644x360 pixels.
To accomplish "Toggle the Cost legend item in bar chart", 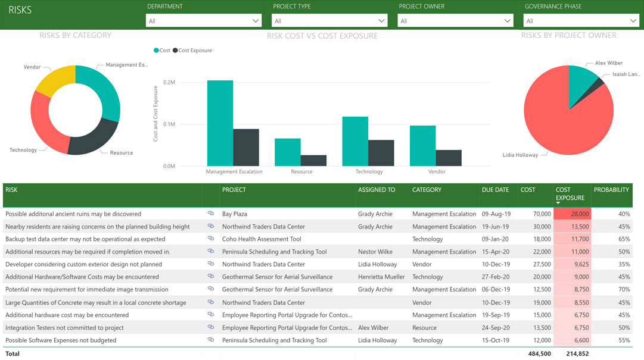I will point(162,51).
